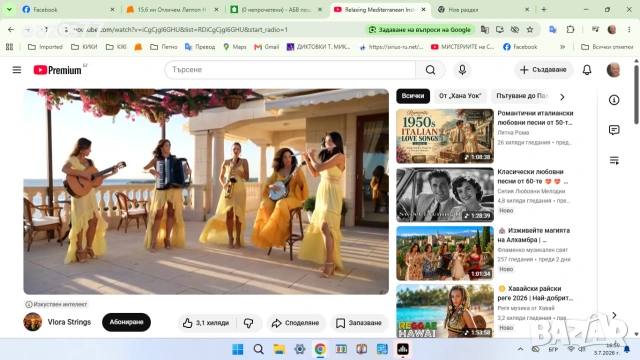Start voice search with microphone icon

click(x=462, y=70)
